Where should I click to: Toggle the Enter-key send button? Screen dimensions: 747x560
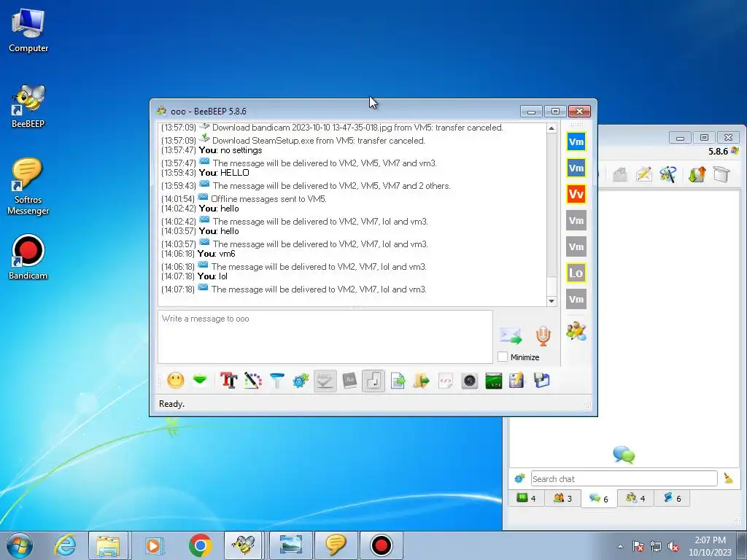point(373,381)
